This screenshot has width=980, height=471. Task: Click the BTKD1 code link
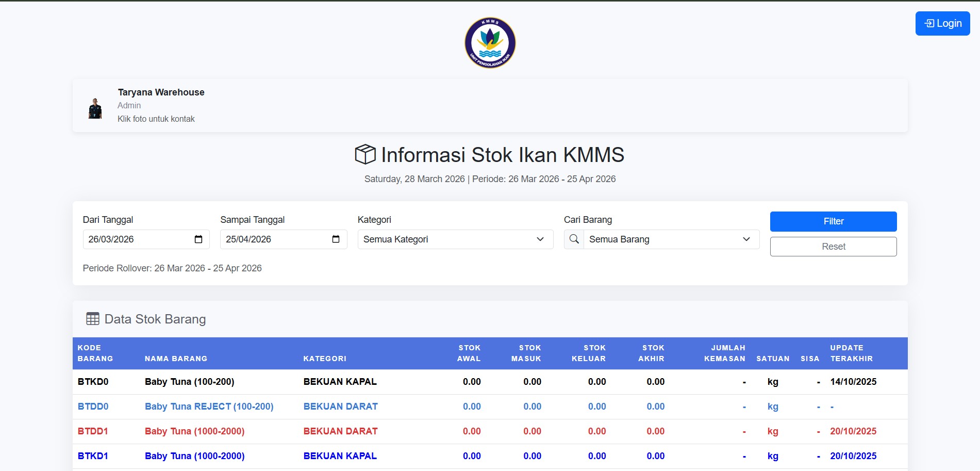[x=93, y=456]
